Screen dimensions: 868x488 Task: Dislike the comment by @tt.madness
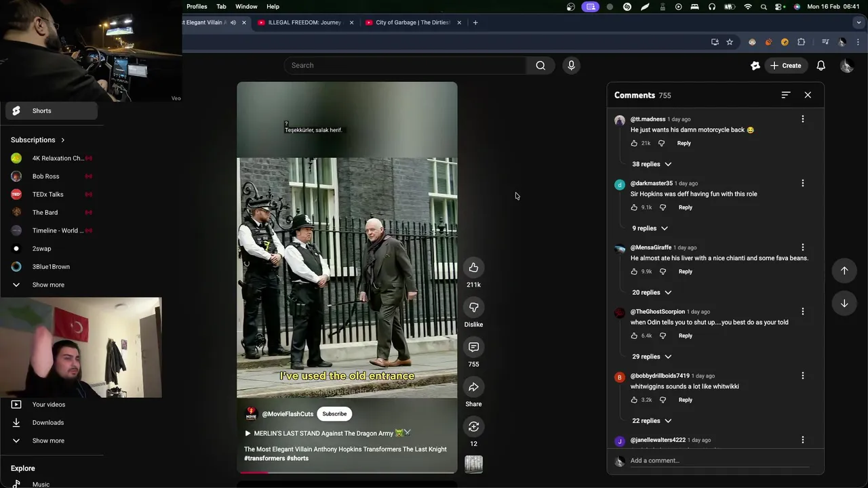[661, 143]
